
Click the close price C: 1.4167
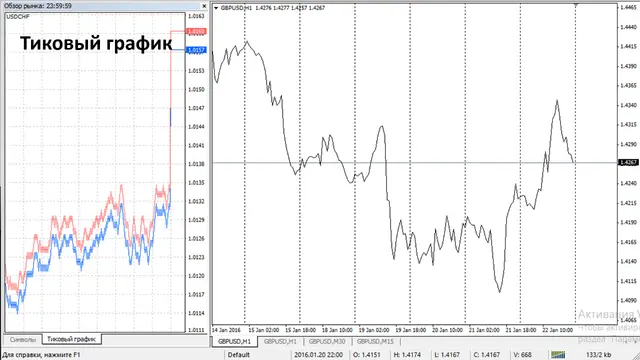coord(487,355)
